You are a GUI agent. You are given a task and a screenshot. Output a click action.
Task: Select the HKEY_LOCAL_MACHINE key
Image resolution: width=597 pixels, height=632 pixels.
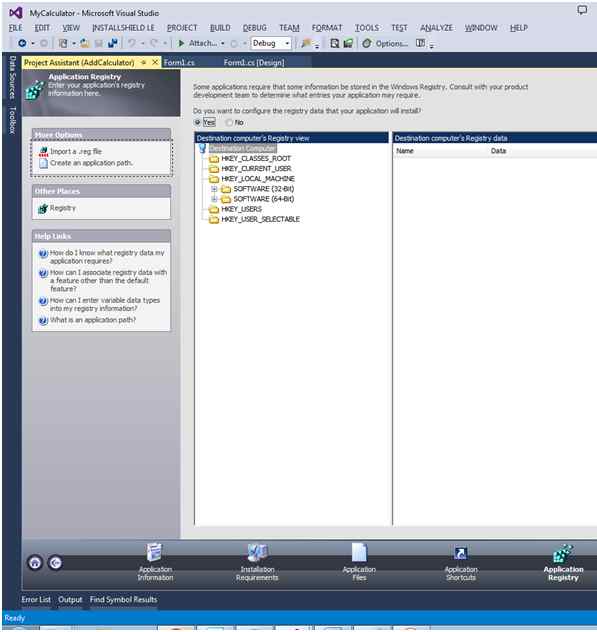click(258, 179)
